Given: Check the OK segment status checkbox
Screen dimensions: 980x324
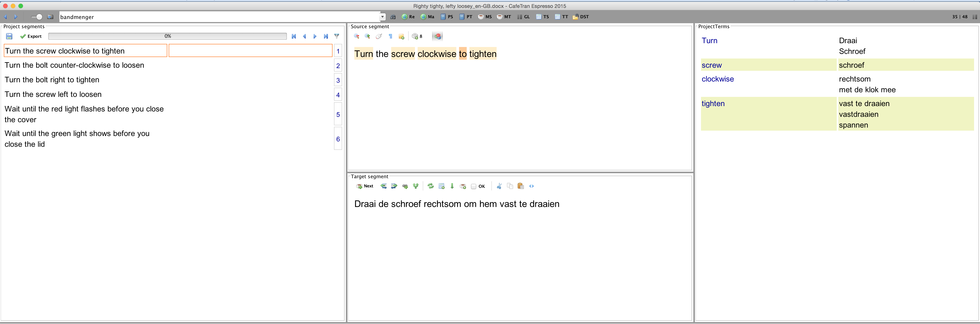Looking at the screenshot, I should (x=474, y=187).
